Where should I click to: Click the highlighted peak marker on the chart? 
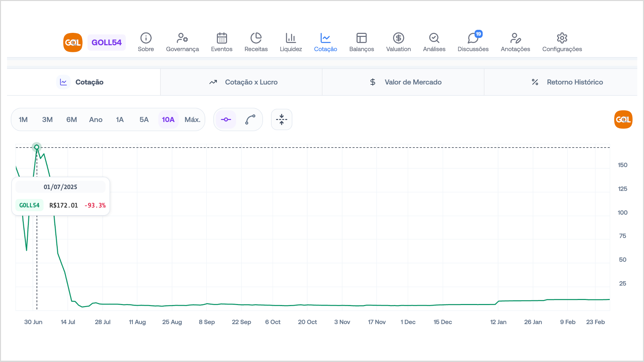pos(37,147)
